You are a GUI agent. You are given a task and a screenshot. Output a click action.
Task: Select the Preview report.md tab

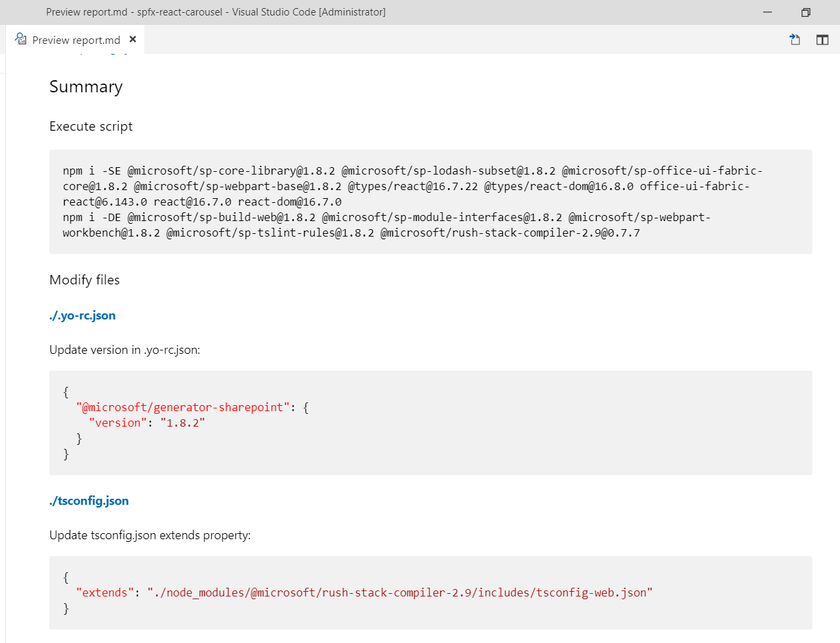pyautogui.click(x=76, y=40)
